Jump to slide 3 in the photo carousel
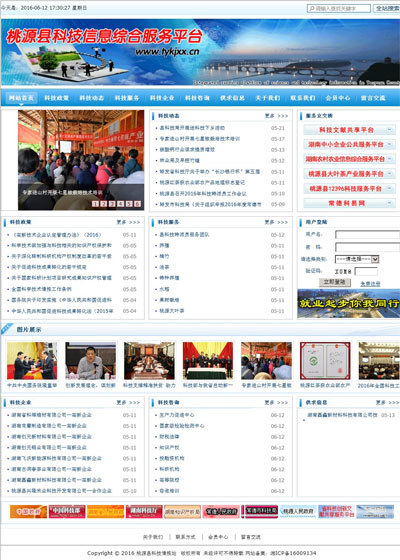Image resolution: width=400 pixels, height=560 pixels. pos(112,204)
